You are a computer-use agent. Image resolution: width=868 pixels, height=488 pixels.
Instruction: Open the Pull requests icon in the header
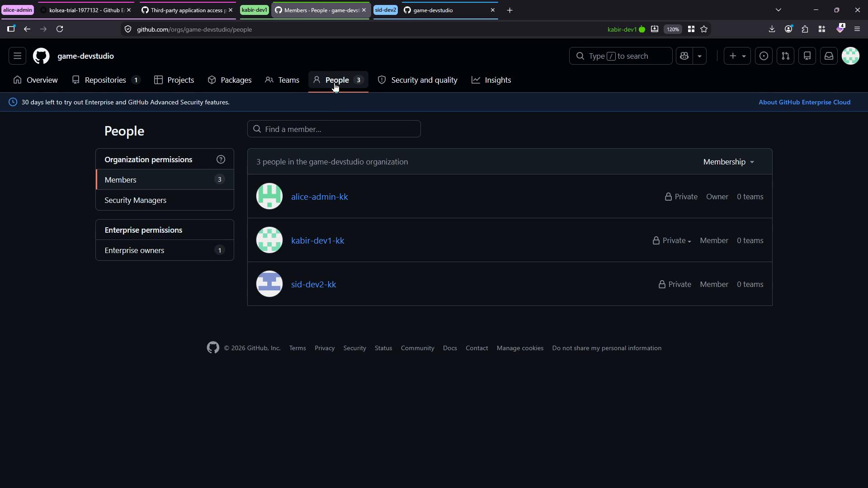[785, 56]
